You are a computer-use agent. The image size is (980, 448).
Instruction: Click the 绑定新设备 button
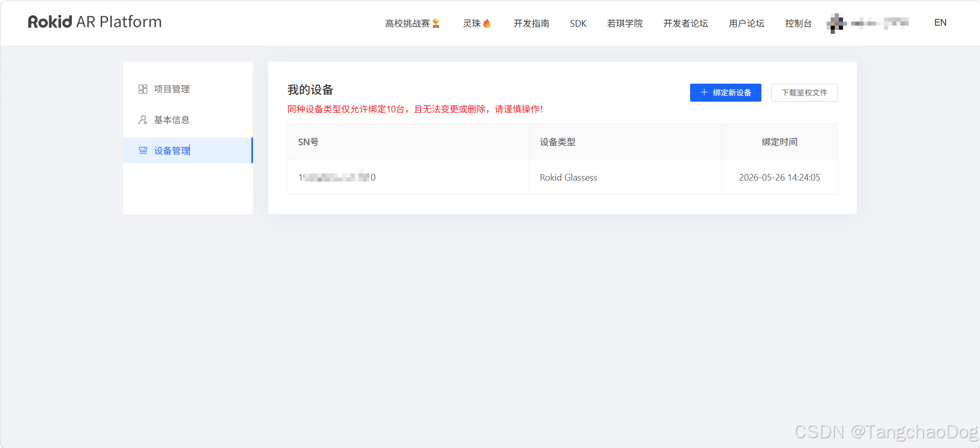click(x=726, y=92)
